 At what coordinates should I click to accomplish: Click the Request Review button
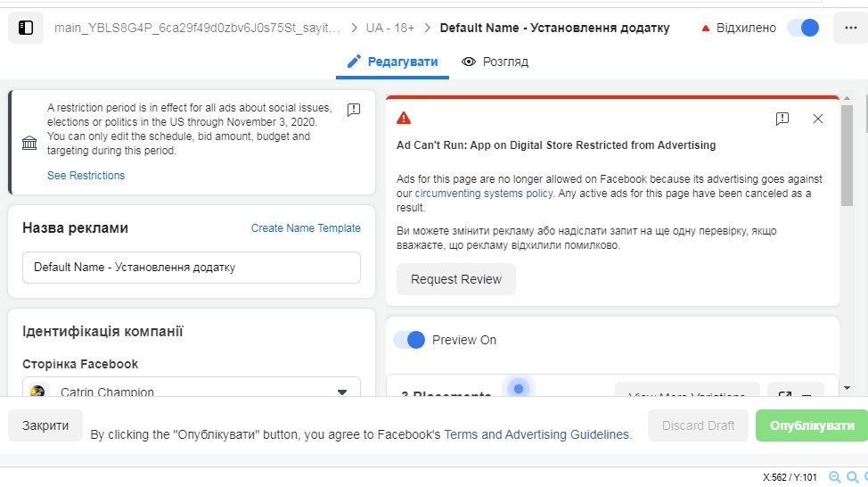456,279
